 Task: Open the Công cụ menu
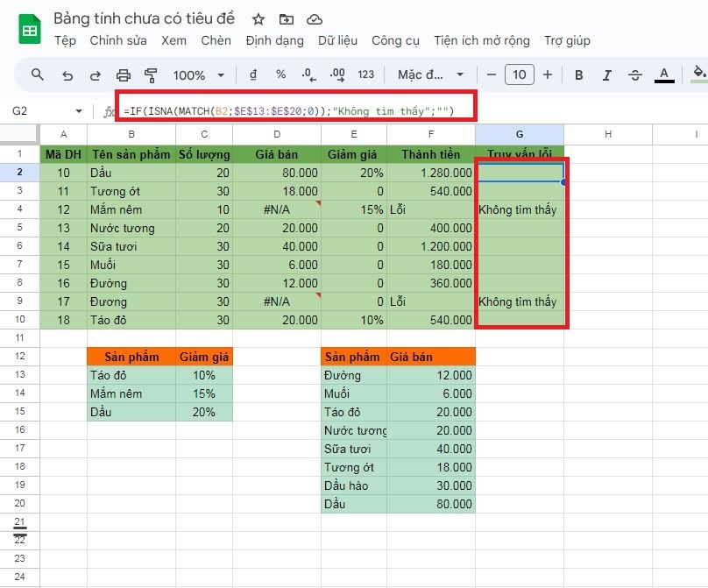click(395, 40)
